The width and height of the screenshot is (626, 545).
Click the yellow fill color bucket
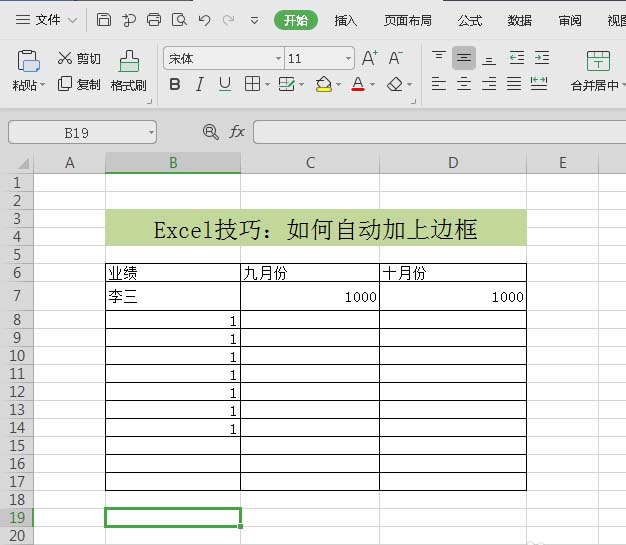323,84
